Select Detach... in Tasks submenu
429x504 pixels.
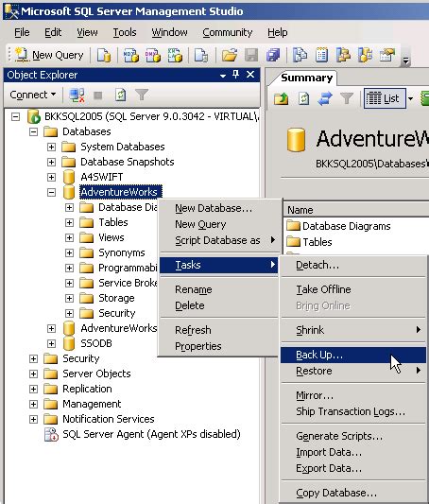(x=353, y=265)
